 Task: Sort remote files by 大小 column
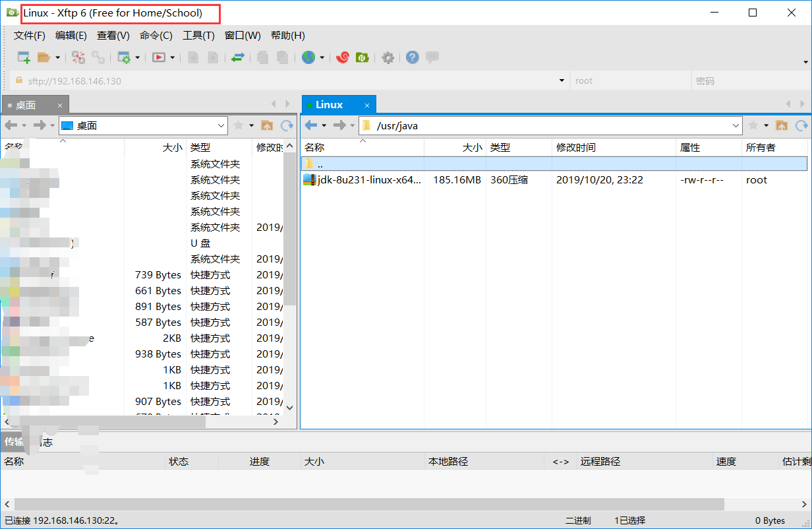point(455,147)
